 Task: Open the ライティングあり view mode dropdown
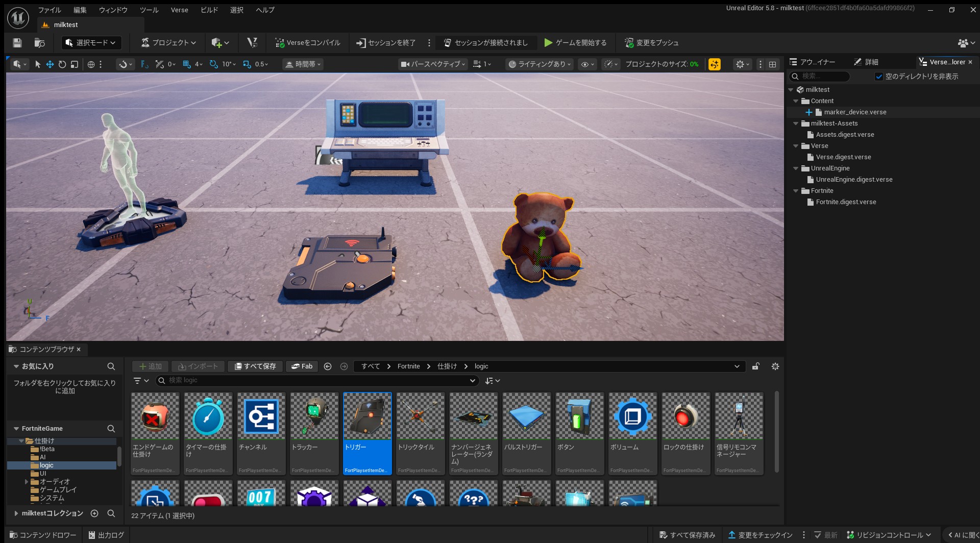[x=540, y=64]
